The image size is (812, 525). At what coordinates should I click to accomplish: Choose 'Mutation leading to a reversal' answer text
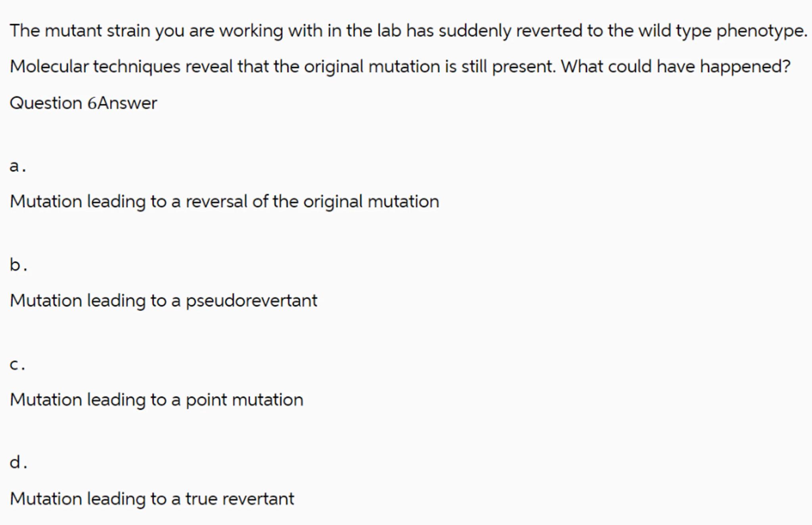click(x=224, y=202)
